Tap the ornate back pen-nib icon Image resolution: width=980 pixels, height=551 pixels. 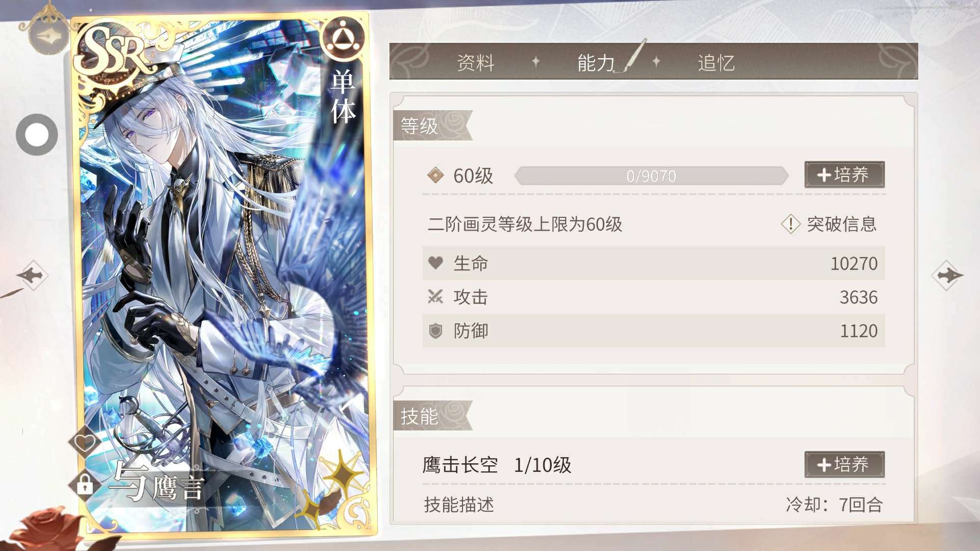coord(48,36)
